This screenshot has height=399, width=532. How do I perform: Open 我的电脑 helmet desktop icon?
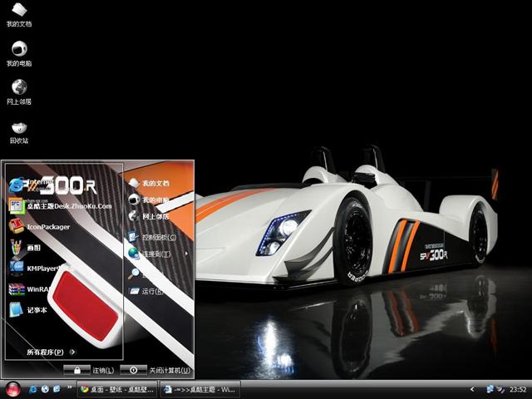19,54
